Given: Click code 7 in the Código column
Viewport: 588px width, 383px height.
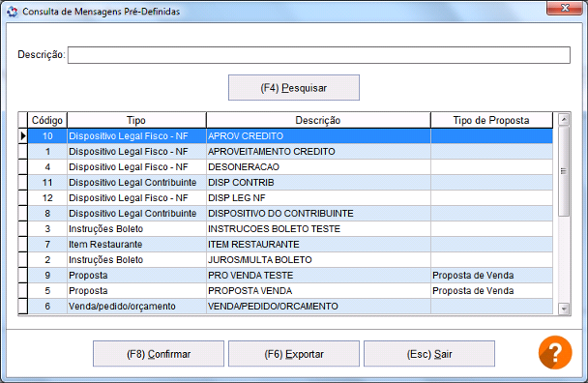Looking at the screenshot, I should [47, 244].
